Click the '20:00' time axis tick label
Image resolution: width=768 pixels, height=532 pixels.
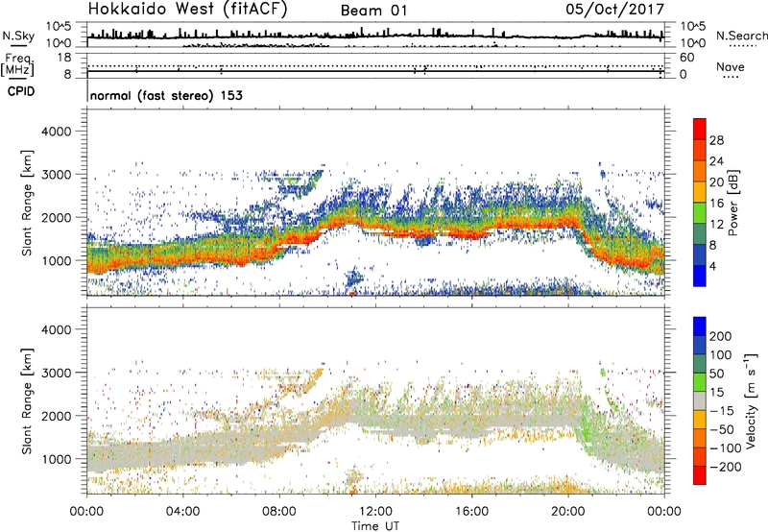pyautogui.click(x=568, y=512)
